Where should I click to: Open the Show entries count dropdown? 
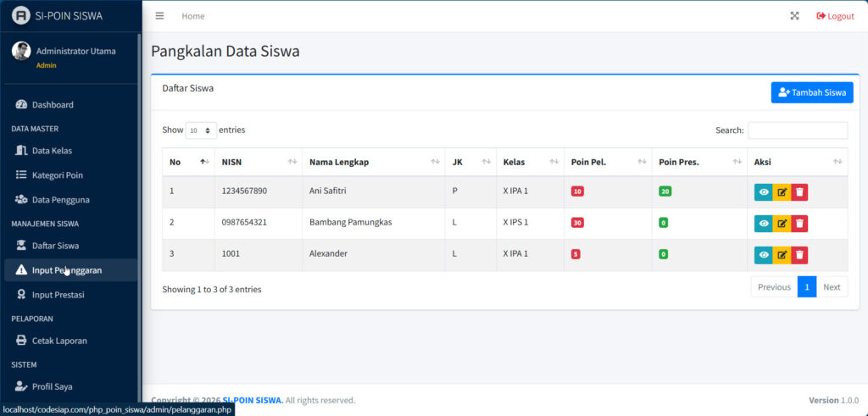pyautogui.click(x=201, y=131)
